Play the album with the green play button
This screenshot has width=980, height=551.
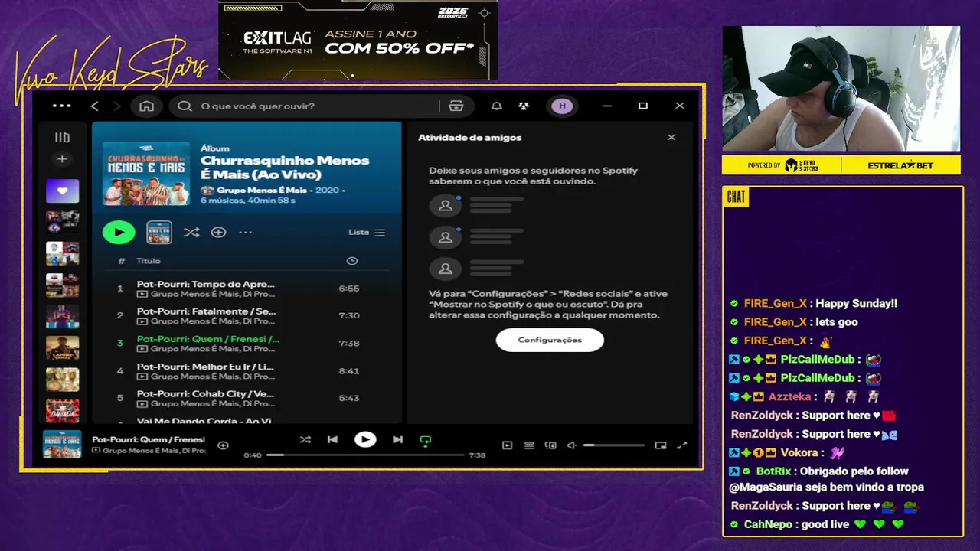click(x=119, y=232)
